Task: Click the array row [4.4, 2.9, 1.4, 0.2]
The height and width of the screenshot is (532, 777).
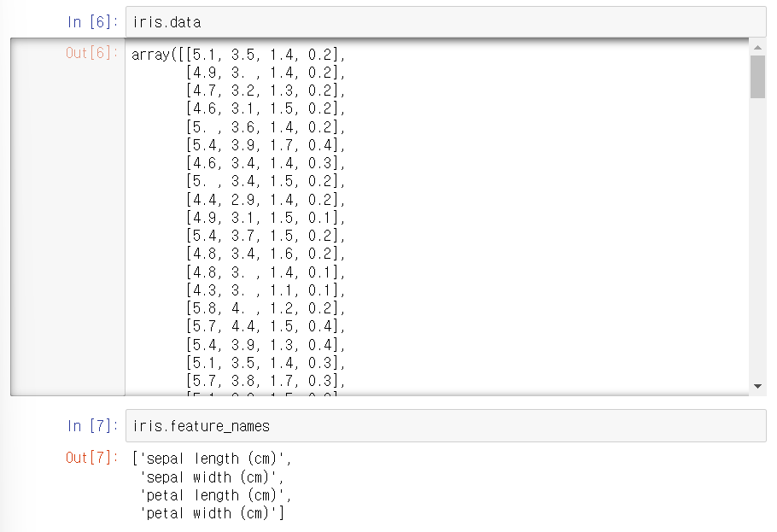Action: pos(265,199)
